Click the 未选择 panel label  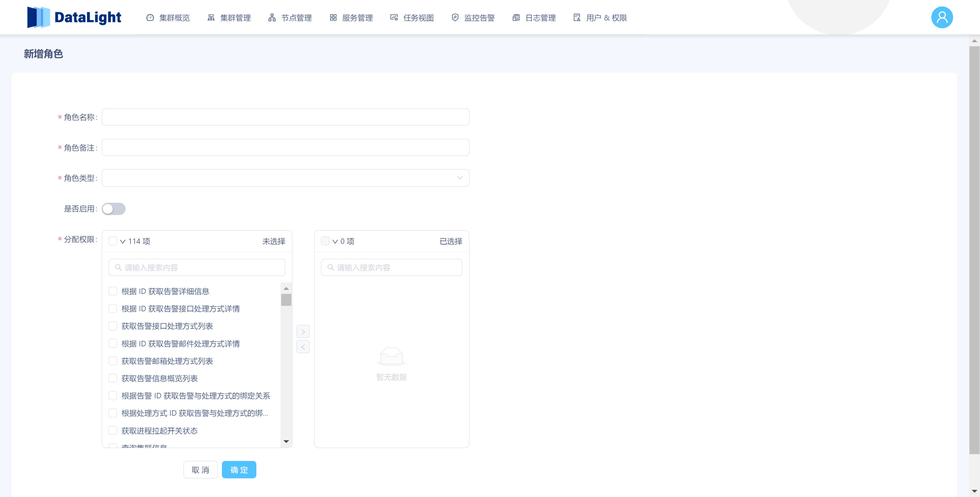click(274, 242)
